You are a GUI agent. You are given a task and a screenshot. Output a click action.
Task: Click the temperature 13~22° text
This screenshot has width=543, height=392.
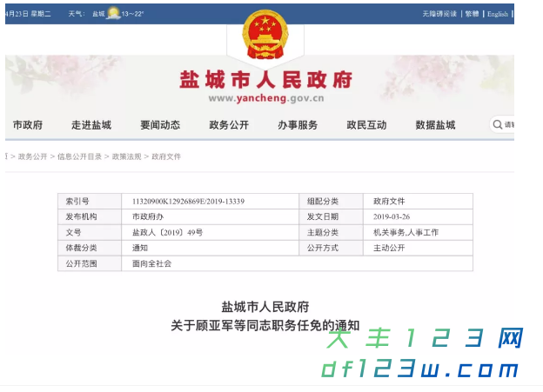[x=132, y=14]
